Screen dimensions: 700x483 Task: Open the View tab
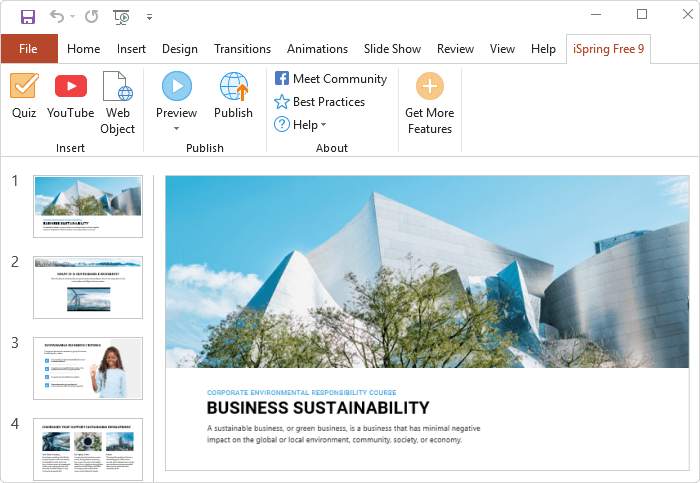tap(502, 49)
